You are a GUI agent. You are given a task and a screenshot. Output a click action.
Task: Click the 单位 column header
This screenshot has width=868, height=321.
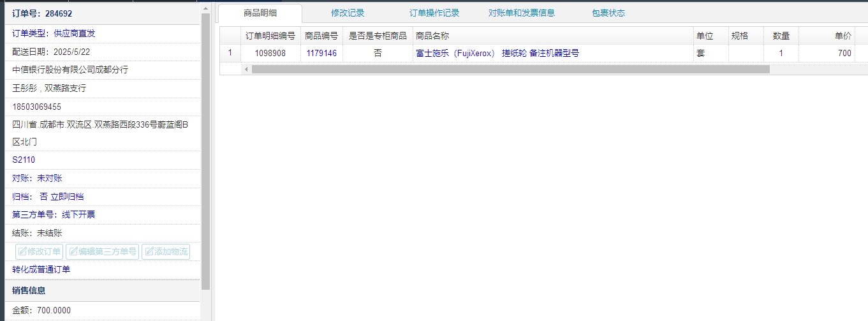710,36
